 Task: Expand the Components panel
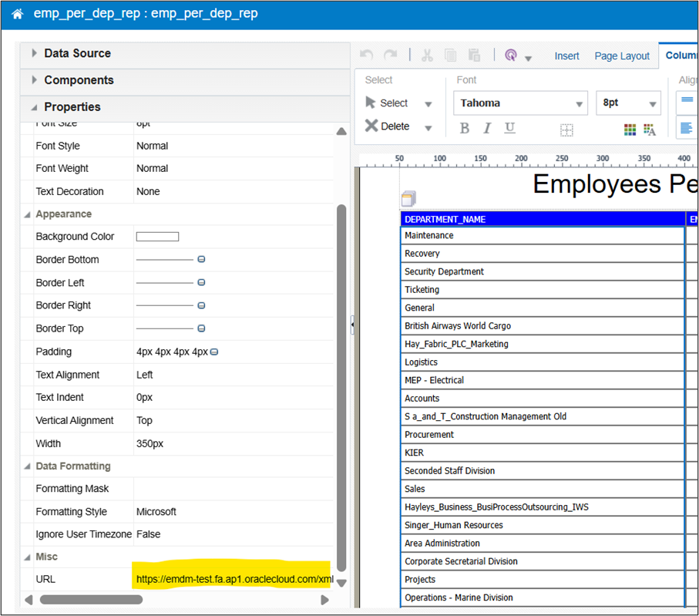pyautogui.click(x=79, y=80)
